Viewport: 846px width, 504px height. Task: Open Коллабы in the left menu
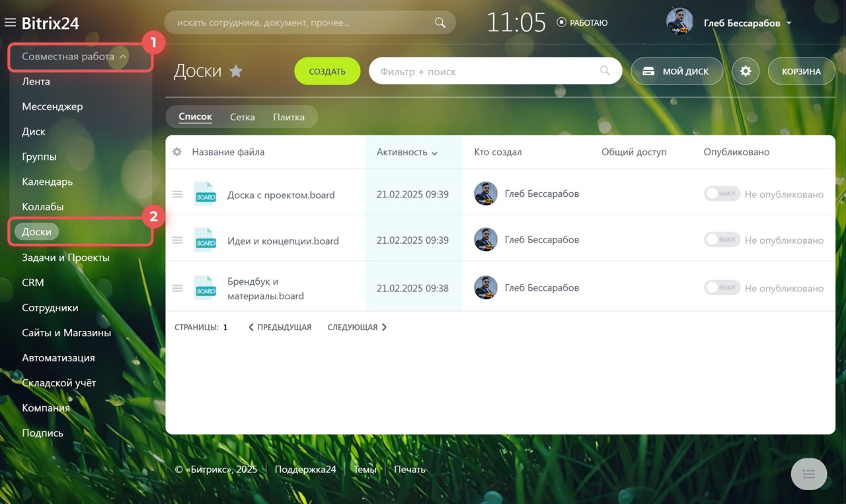pos(42,207)
